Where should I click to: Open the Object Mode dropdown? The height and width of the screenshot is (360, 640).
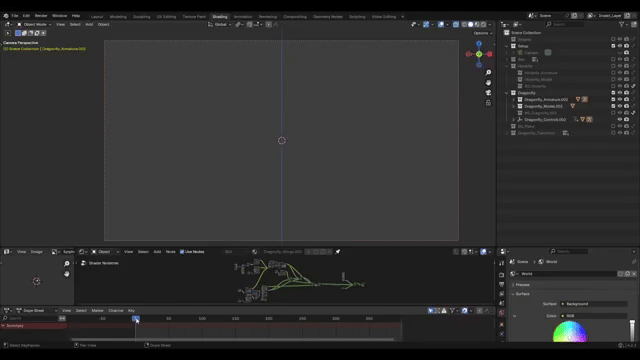pos(34,24)
